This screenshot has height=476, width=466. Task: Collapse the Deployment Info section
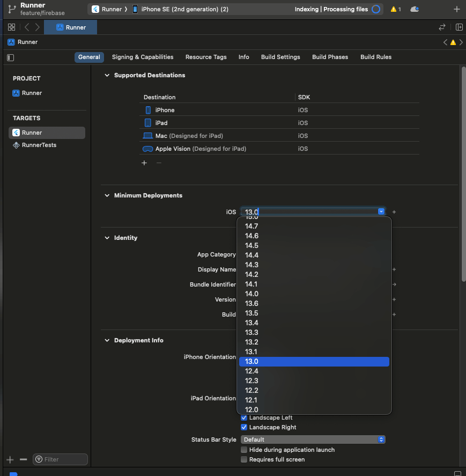pyautogui.click(x=107, y=340)
